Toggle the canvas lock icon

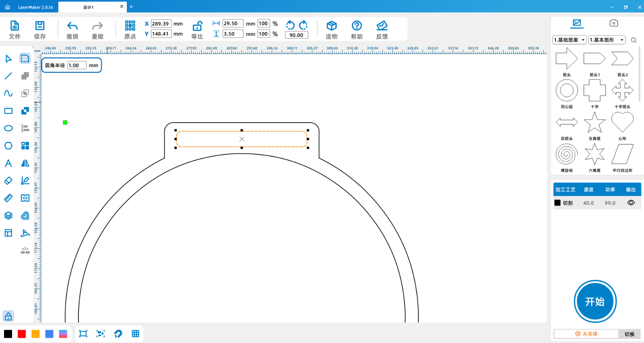[x=8, y=316]
